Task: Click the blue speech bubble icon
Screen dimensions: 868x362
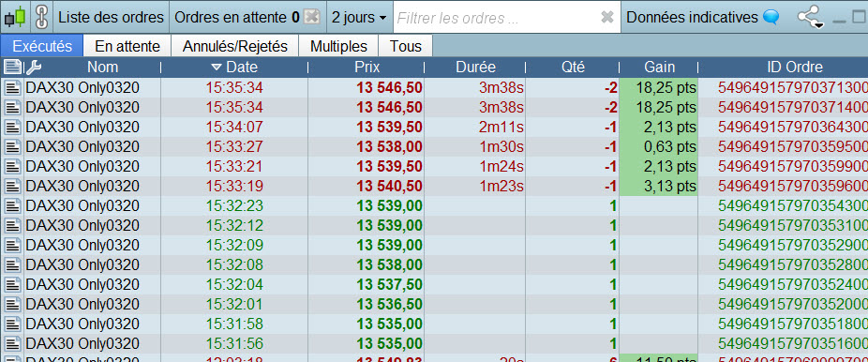Action: point(771,17)
